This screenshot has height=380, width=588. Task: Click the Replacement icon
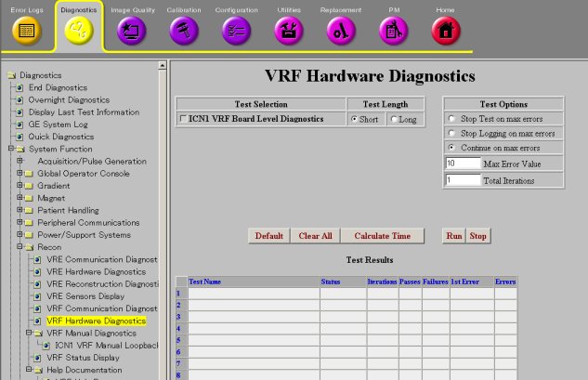point(341,30)
